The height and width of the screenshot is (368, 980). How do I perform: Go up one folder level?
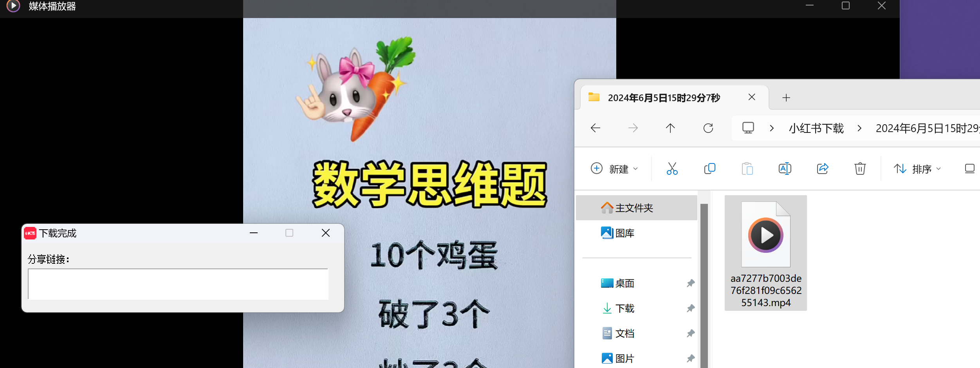pos(670,128)
